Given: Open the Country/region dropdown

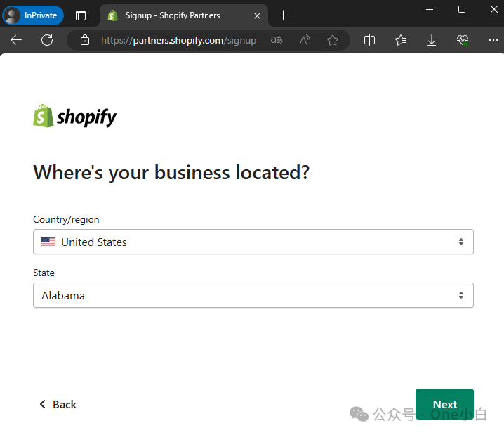Looking at the screenshot, I should [x=253, y=242].
